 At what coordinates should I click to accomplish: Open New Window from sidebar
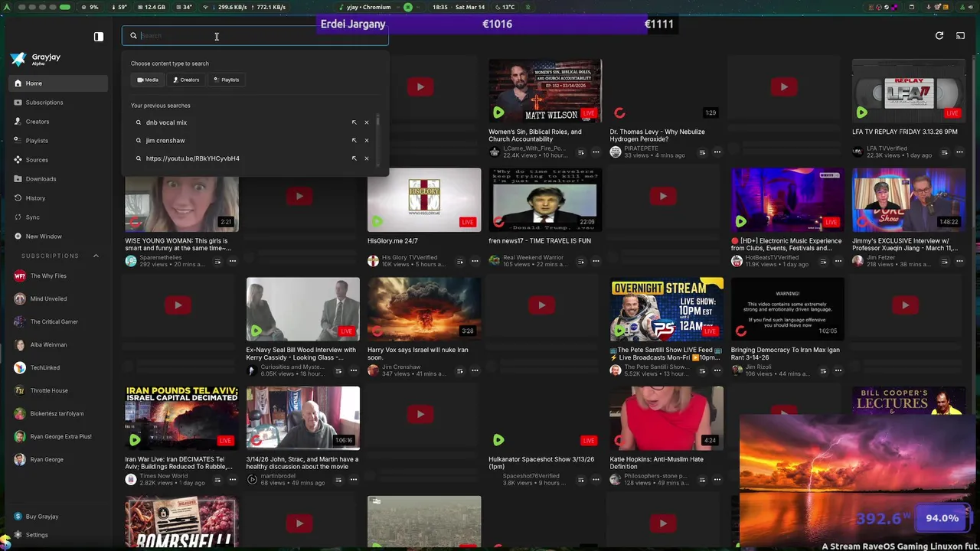point(61,236)
